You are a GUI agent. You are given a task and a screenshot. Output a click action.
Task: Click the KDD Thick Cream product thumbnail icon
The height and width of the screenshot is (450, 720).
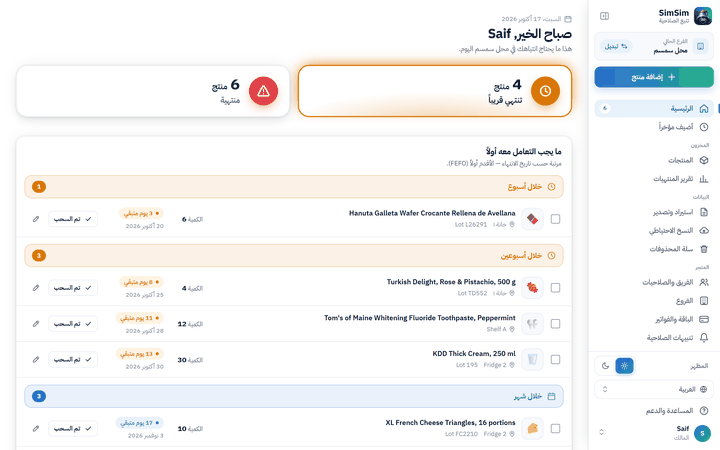[532, 360]
